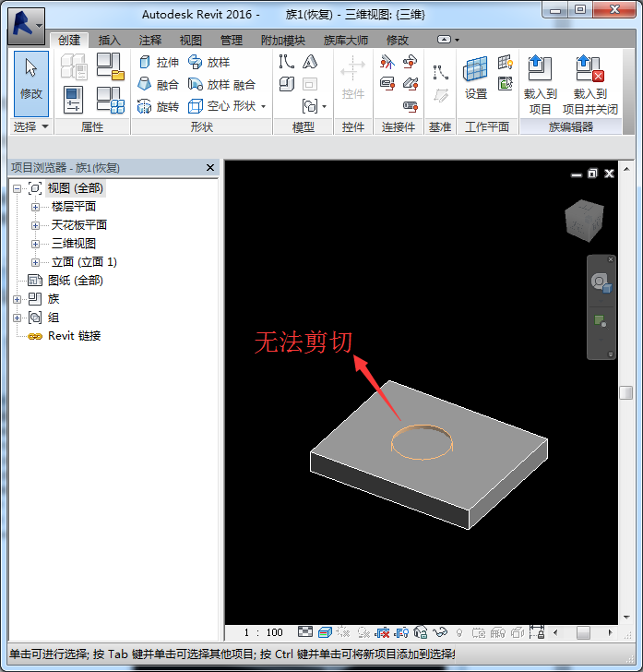The height and width of the screenshot is (672, 643).
Task: Switch to the 附加模块 ribbon tab
Action: [282, 41]
